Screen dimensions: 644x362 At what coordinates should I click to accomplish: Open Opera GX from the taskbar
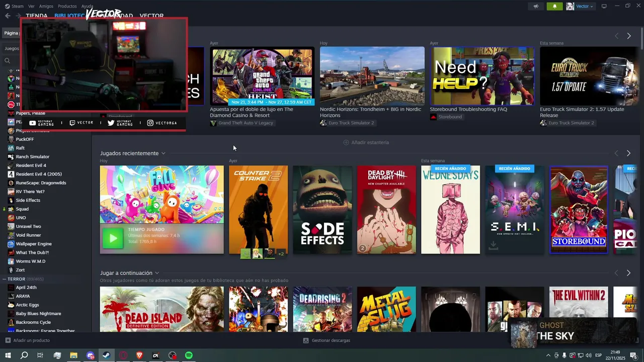(123, 355)
